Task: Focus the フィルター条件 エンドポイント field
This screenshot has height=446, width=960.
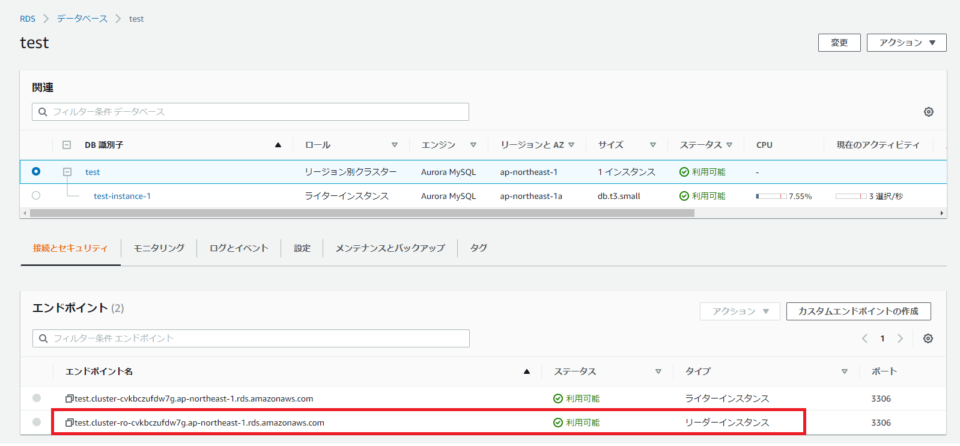Action: coord(250,338)
